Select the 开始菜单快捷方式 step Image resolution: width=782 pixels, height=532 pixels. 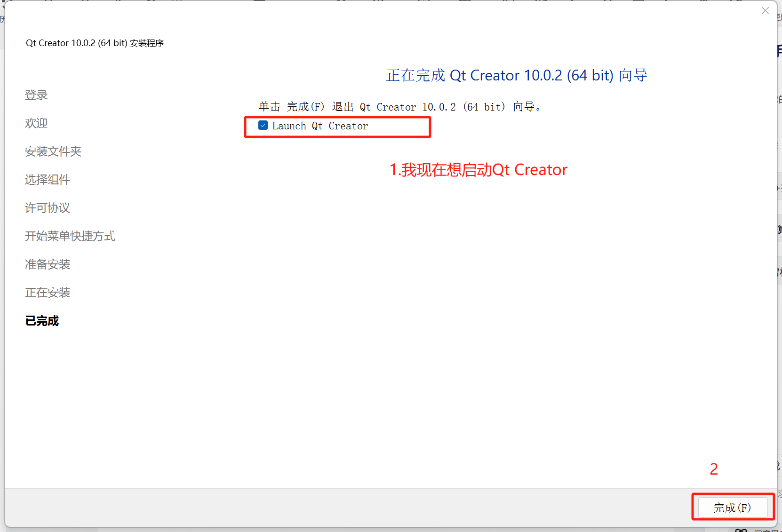coord(70,236)
